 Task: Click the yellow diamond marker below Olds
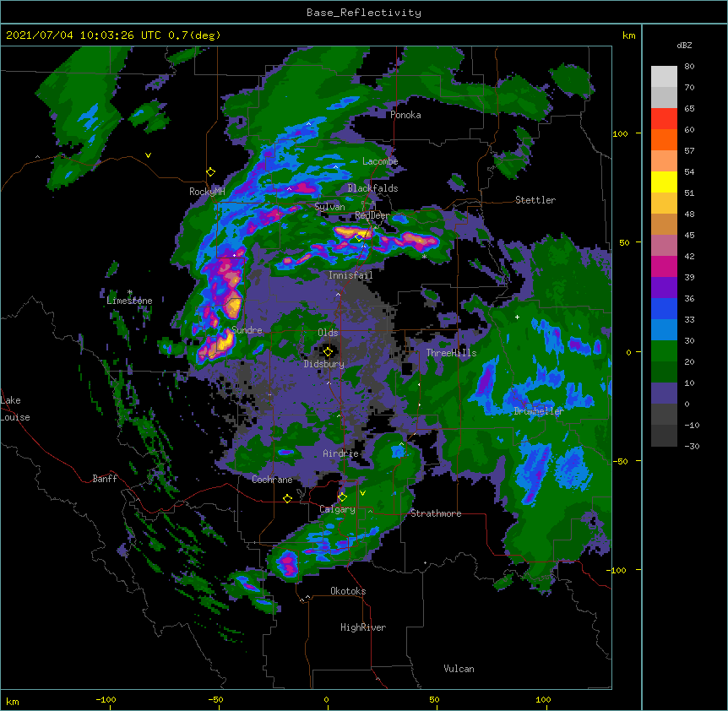click(x=328, y=351)
